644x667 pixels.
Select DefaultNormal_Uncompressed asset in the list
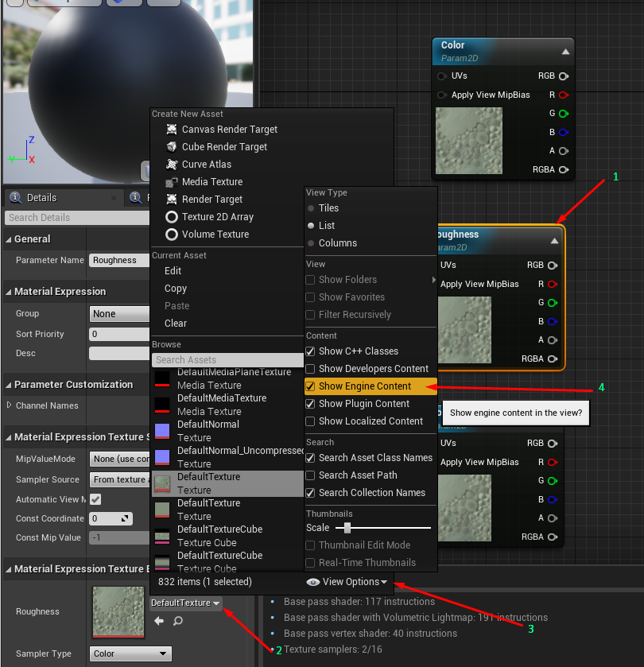coord(227,457)
